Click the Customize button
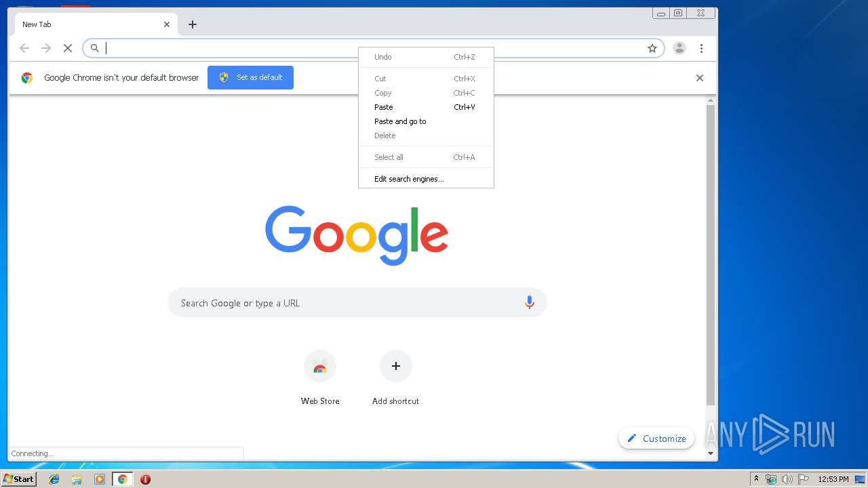 point(656,439)
